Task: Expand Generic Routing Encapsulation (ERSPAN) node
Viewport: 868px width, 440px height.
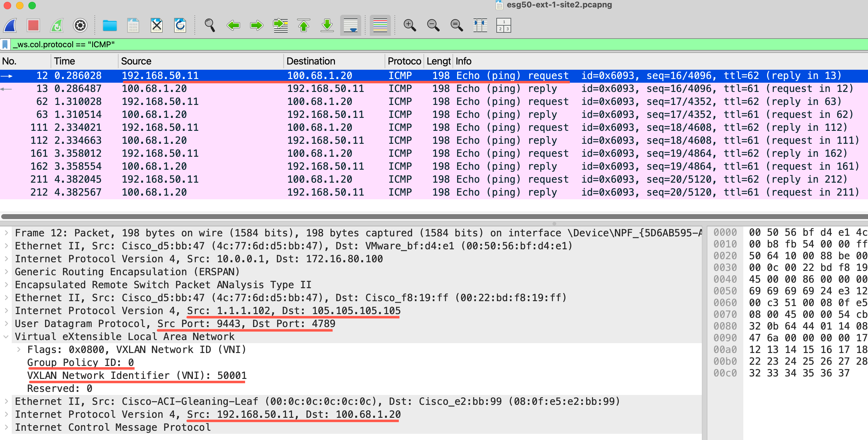Action: point(6,272)
